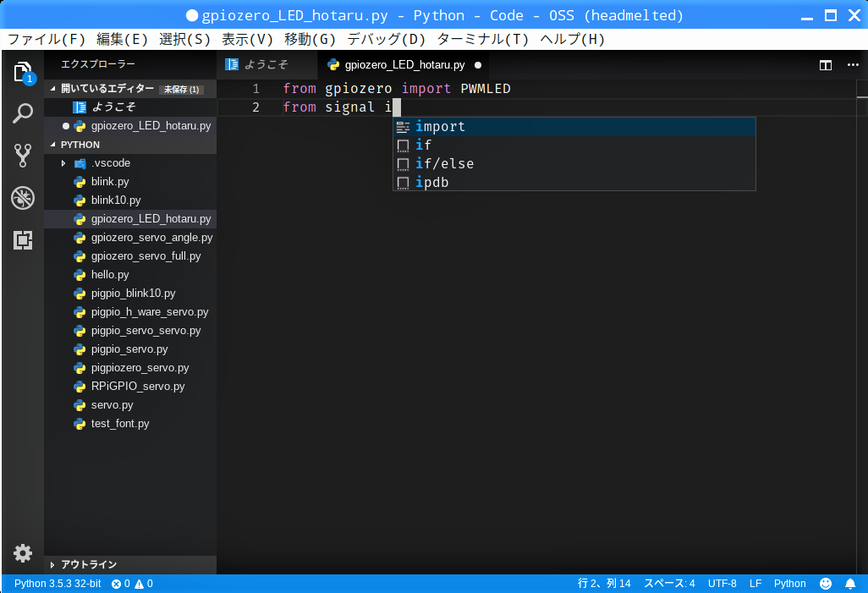The width and height of the screenshot is (868, 593).
Task: Click line number 1 in the gutter
Action: click(x=255, y=89)
